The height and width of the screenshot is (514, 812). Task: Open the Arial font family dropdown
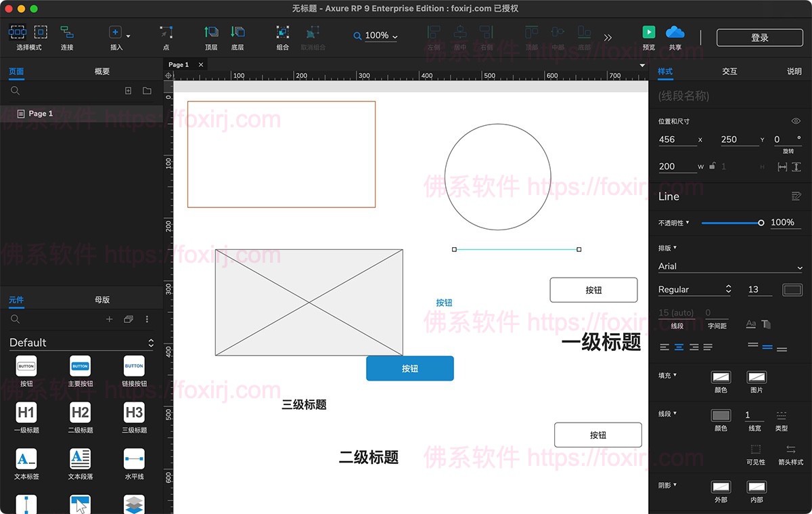(x=729, y=265)
